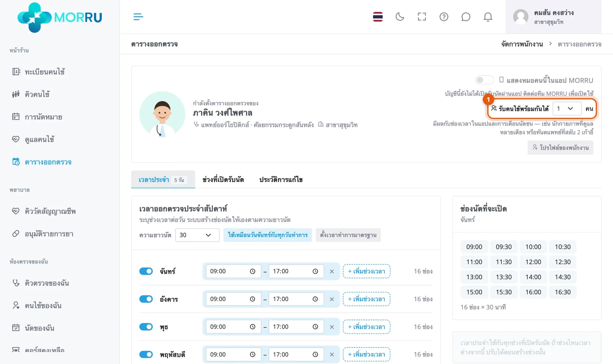Remove อังคาร time range with X

[x=332, y=299]
